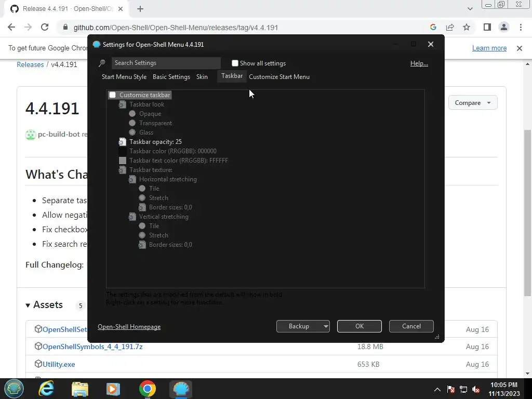532x399 pixels.
Task: Open Customize Start Menu tab
Action: click(279, 77)
